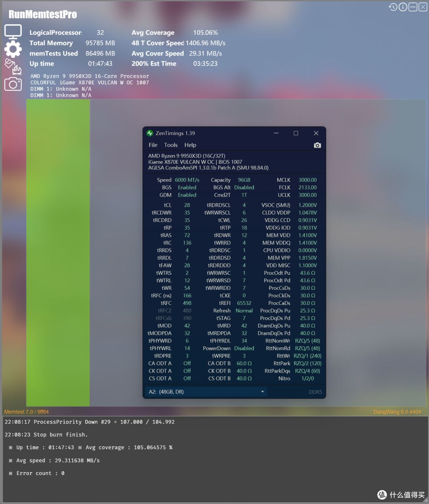
Task: Click the Nitro value 1/2/0
Action: [307, 379]
